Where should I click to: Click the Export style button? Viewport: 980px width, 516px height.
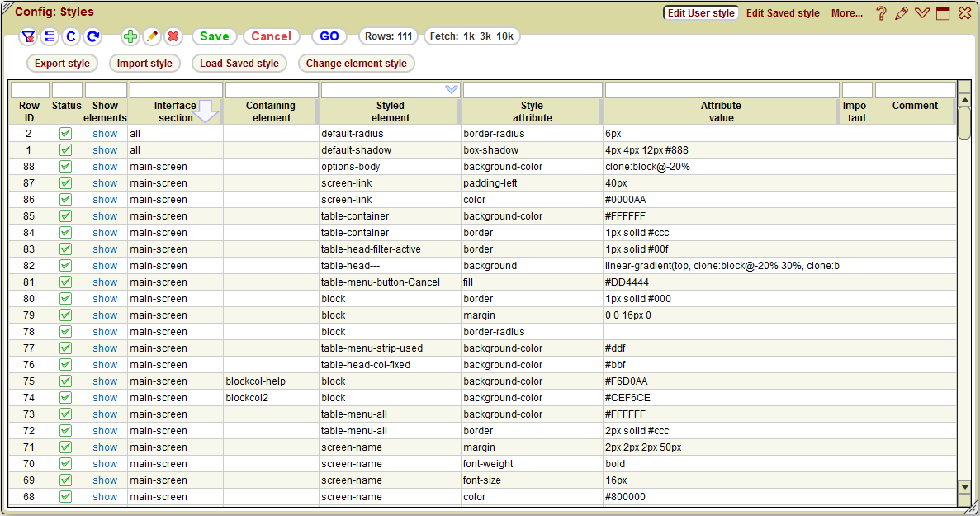62,64
